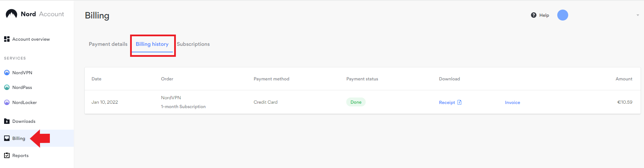644x168 pixels.
Task: Click the receipt download file icon
Action: [x=460, y=102]
